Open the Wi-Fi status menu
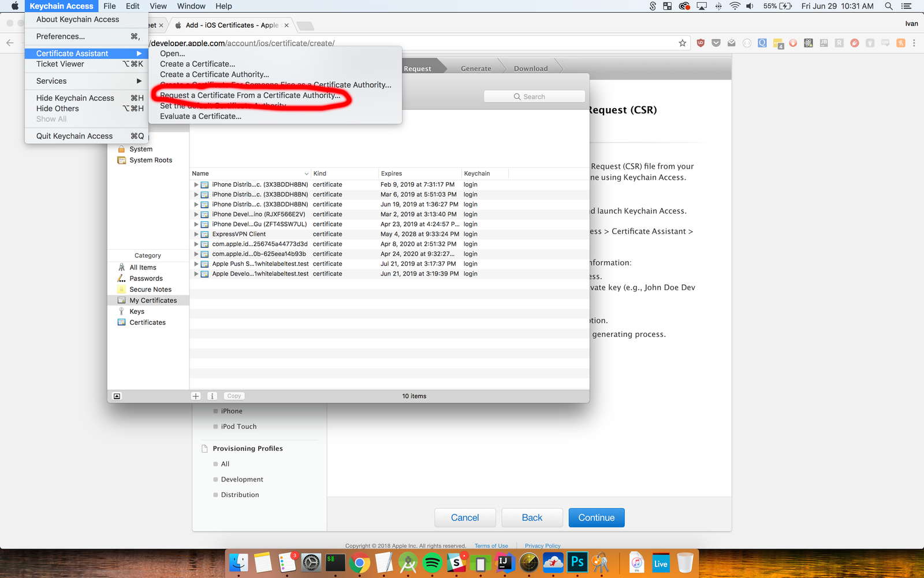 point(735,6)
